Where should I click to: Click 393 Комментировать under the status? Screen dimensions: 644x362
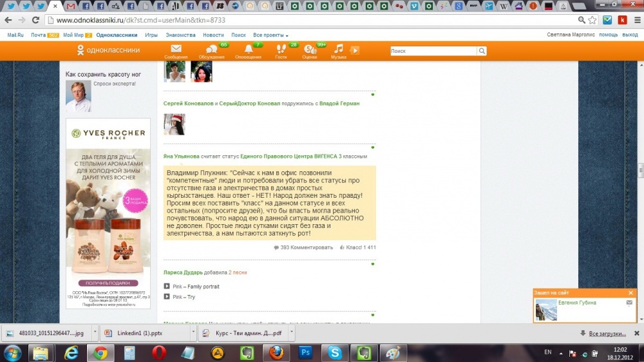303,247
